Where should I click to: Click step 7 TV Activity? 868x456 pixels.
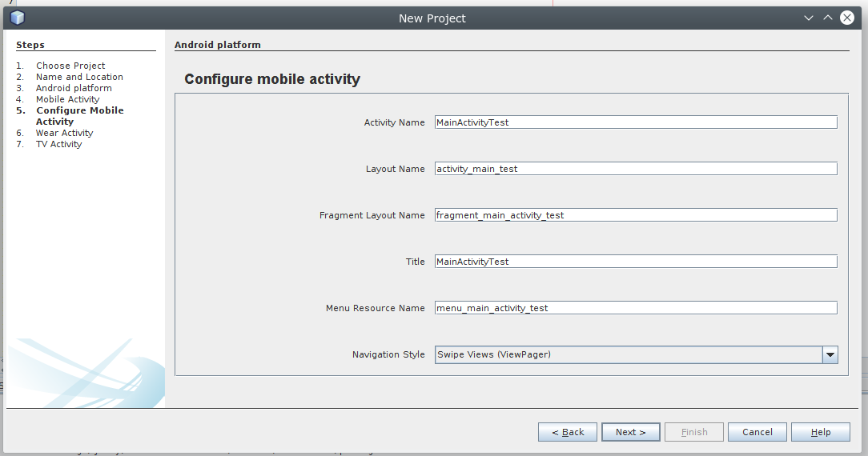tap(58, 144)
